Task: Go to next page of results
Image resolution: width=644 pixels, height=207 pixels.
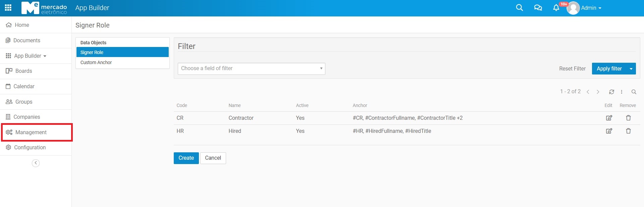Action: (598, 92)
